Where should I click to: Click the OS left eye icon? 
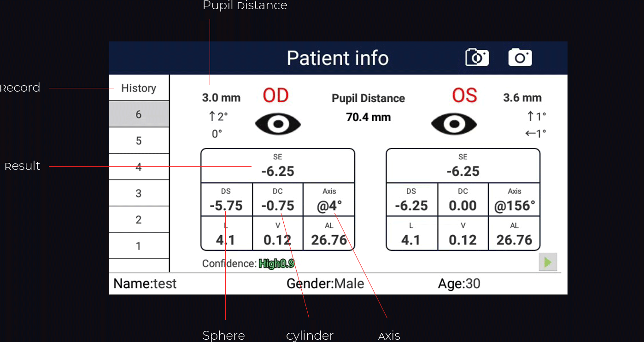point(454,124)
